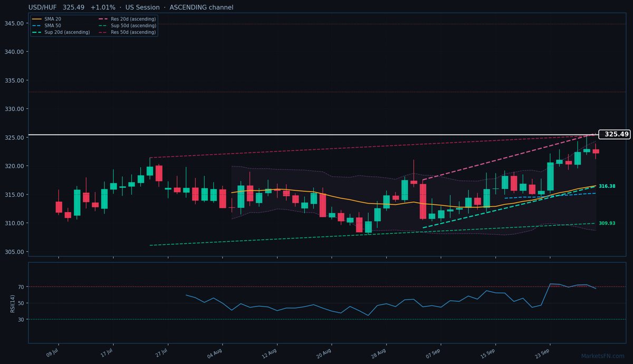Select the Res 20d (ascending) legend entry
Screen dimensions: 633x364
pyautogui.click(x=127, y=19)
